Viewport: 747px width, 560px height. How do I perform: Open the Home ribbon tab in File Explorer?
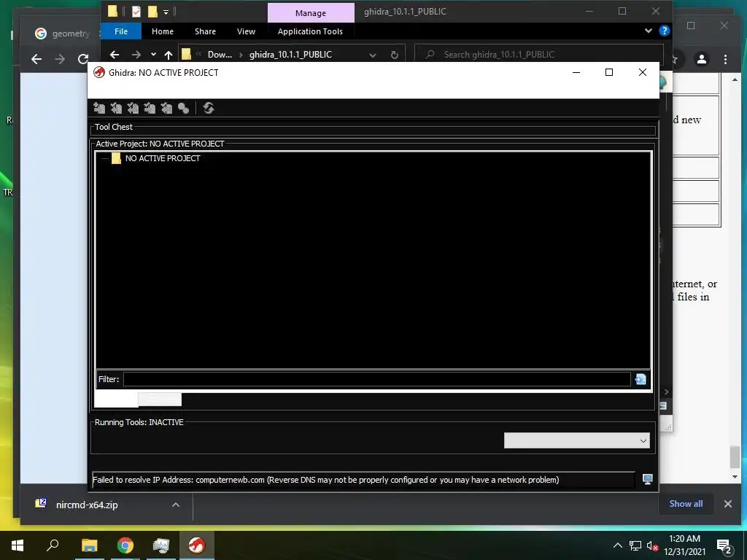pos(163,31)
